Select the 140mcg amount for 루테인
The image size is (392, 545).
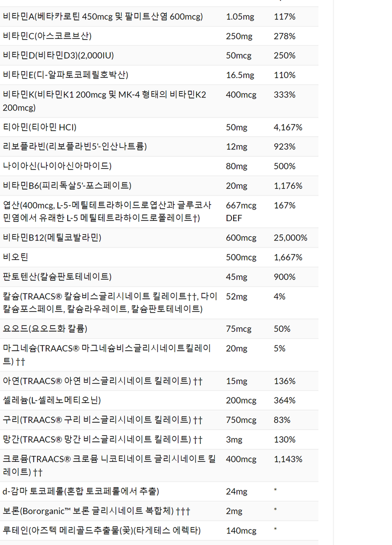coord(241,531)
